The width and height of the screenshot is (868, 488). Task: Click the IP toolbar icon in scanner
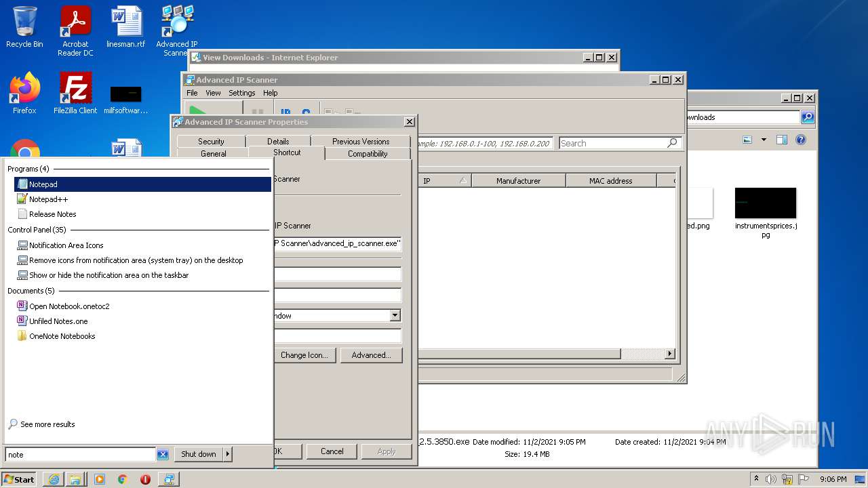[x=286, y=113]
